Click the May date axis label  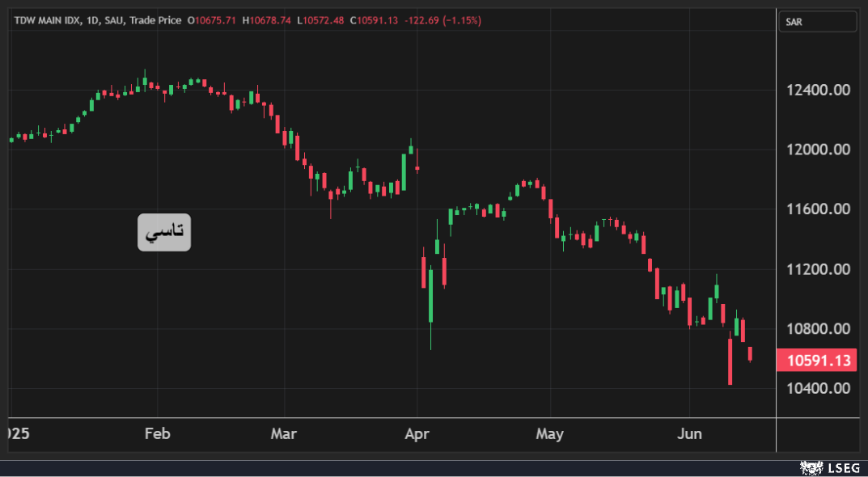click(x=550, y=434)
